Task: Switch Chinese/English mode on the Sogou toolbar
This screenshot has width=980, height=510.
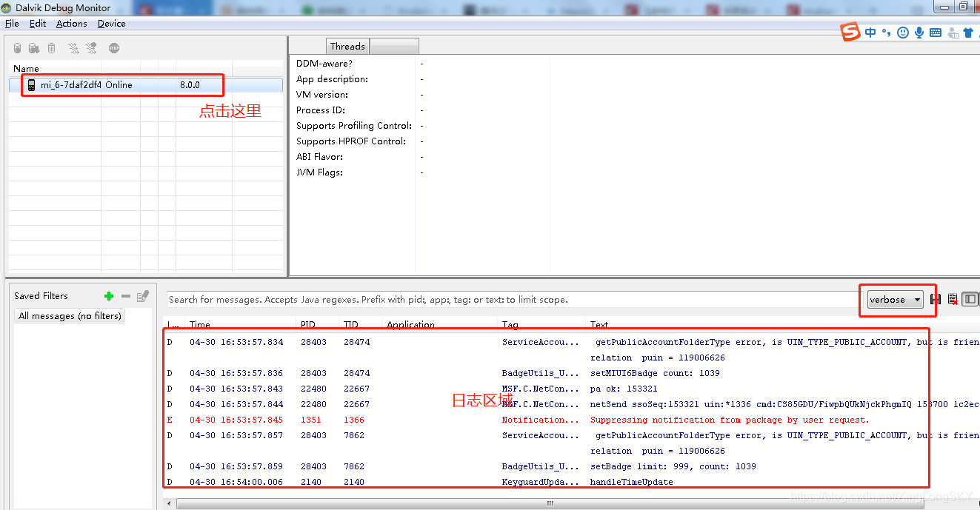Action: click(x=870, y=33)
